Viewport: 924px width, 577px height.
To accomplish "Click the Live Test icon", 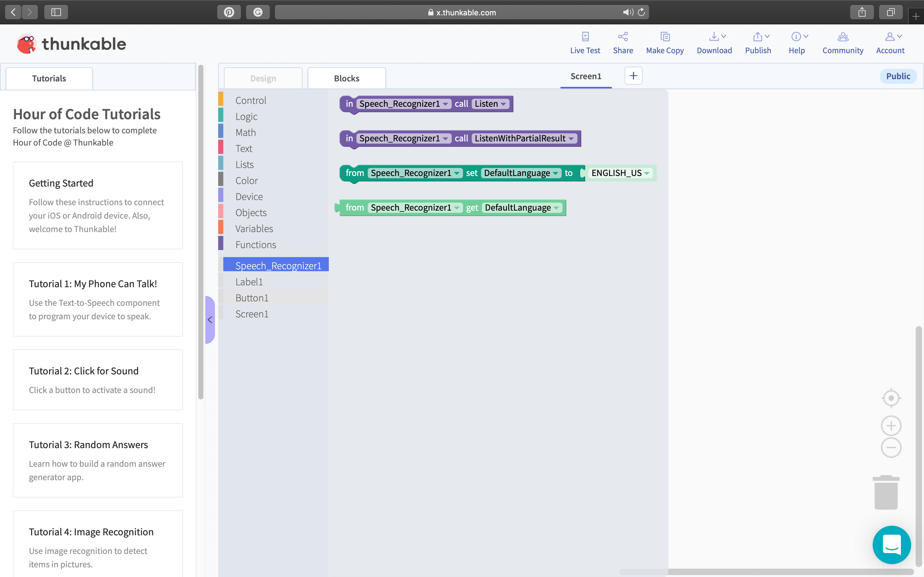I will [585, 37].
